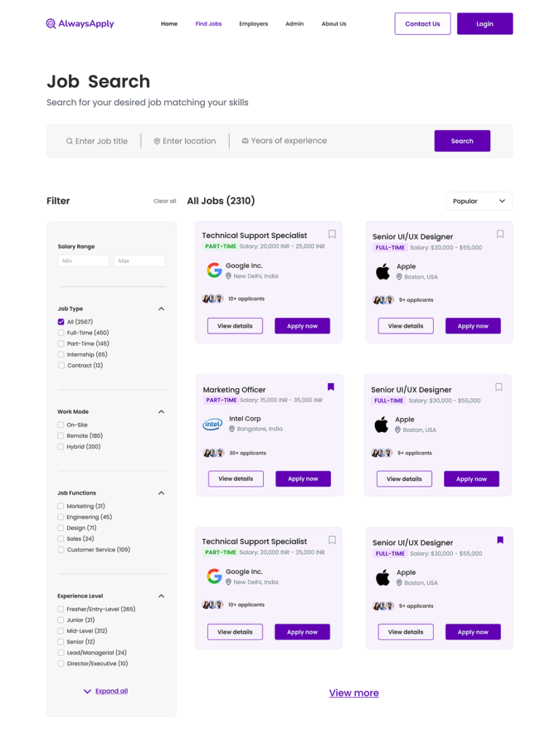Click the search magnifier icon in job title field

(69, 142)
